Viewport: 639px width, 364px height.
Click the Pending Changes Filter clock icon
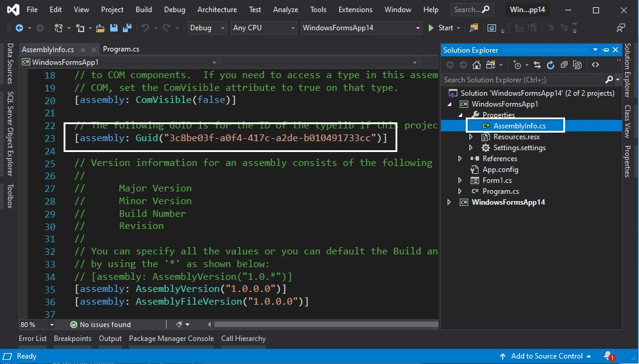tap(517, 65)
